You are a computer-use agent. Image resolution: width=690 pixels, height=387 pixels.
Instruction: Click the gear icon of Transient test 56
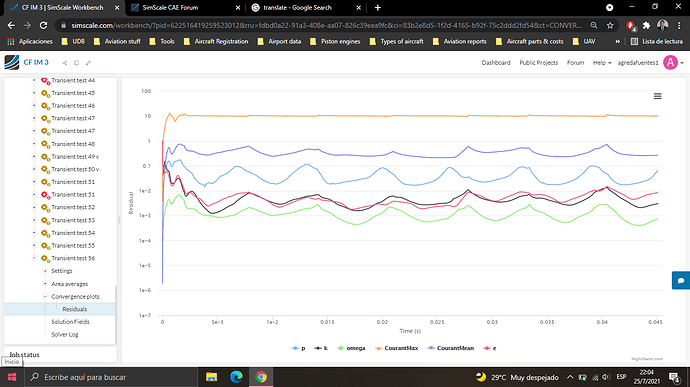(x=45, y=258)
